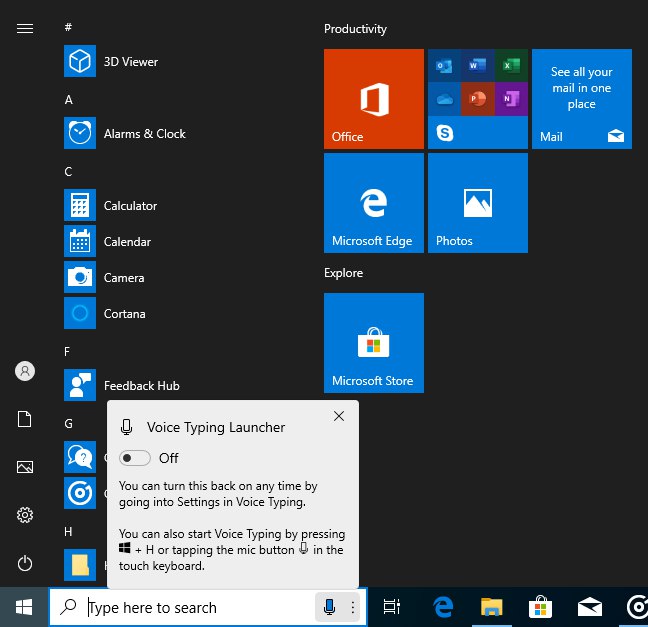Open Mail from the taskbar

tap(590, 607)
